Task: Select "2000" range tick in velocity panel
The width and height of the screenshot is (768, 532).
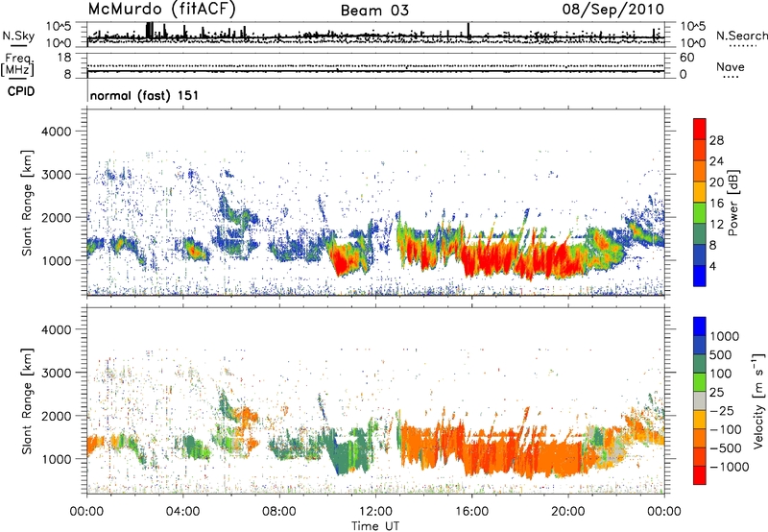Action: tap(56, 416)
